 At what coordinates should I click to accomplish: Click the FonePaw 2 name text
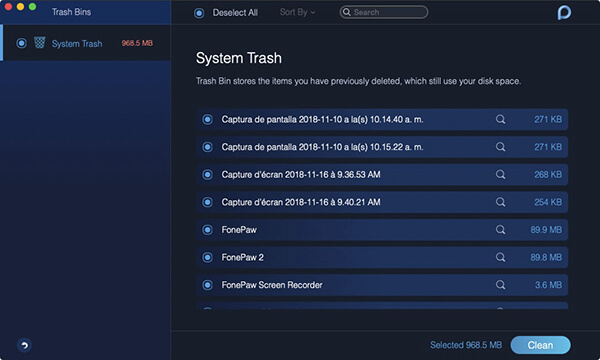point(243,257)
